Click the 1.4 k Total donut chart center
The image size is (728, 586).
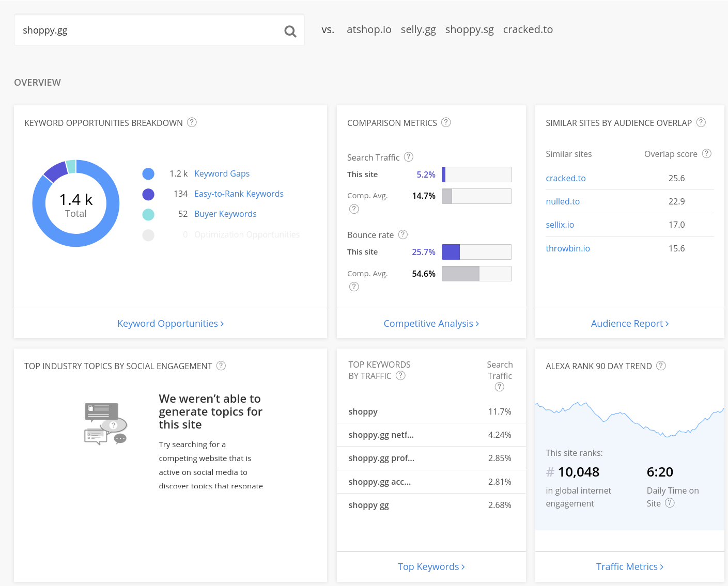coord(76,203)
